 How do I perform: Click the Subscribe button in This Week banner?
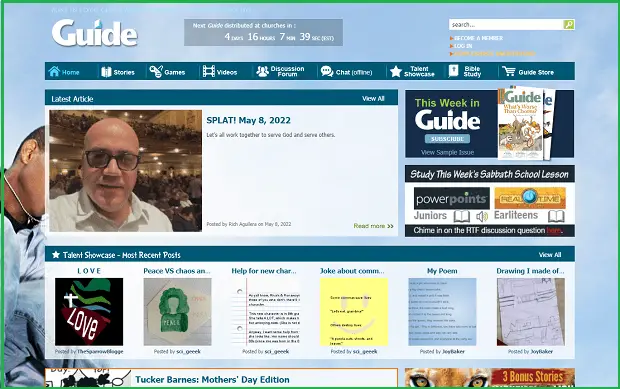point(447,139)
